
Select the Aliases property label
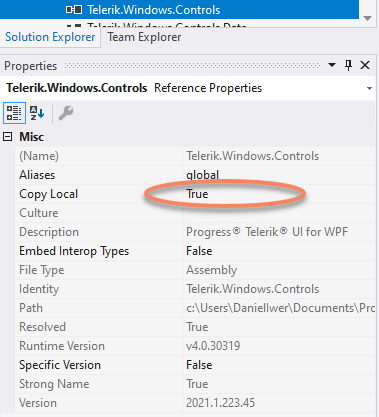37,175
